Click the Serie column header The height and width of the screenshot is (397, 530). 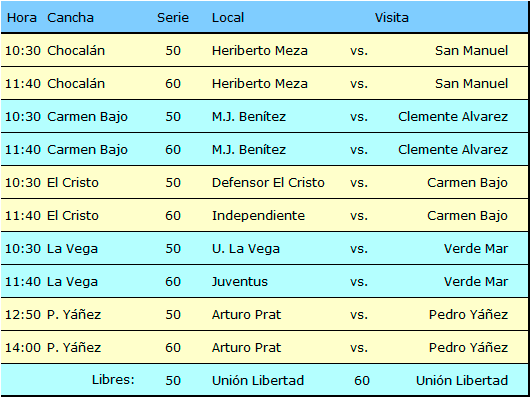[173, 18]
